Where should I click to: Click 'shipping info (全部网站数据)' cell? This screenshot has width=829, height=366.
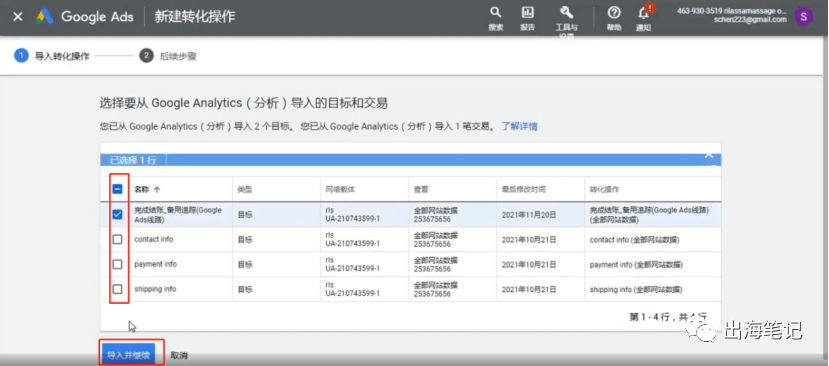(636, 290)
